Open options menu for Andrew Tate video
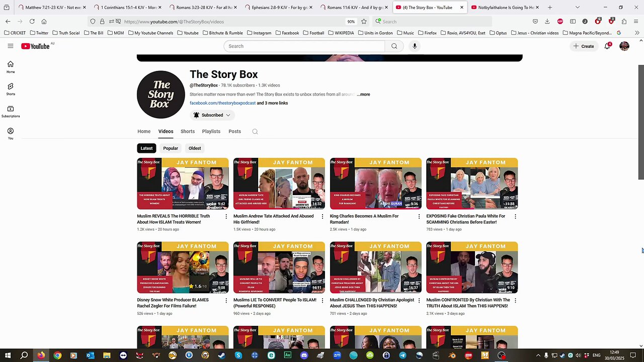Screen dimensions: 644x362 coord(323,216)
